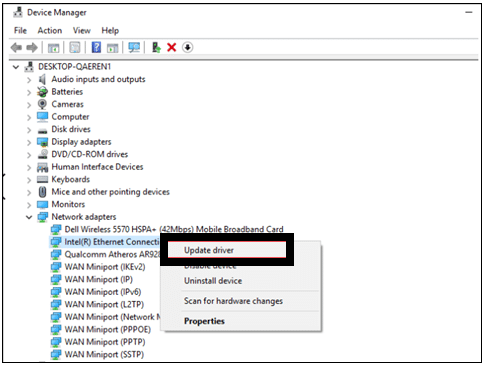Expand the Batteries category

pyautogui.click(x=29, y=92)
